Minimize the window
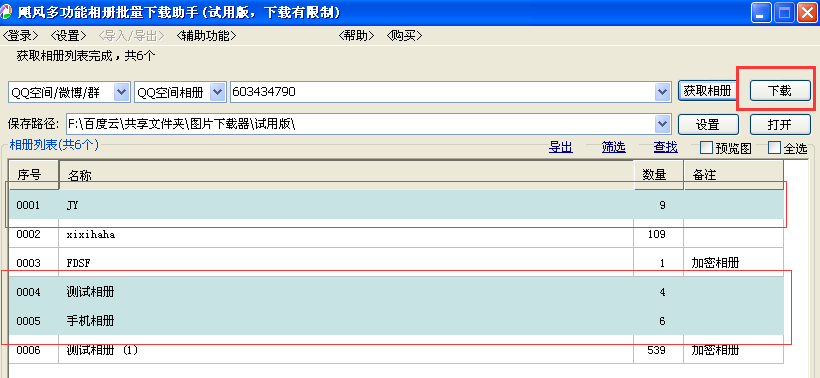 click(x=760, y=13)
